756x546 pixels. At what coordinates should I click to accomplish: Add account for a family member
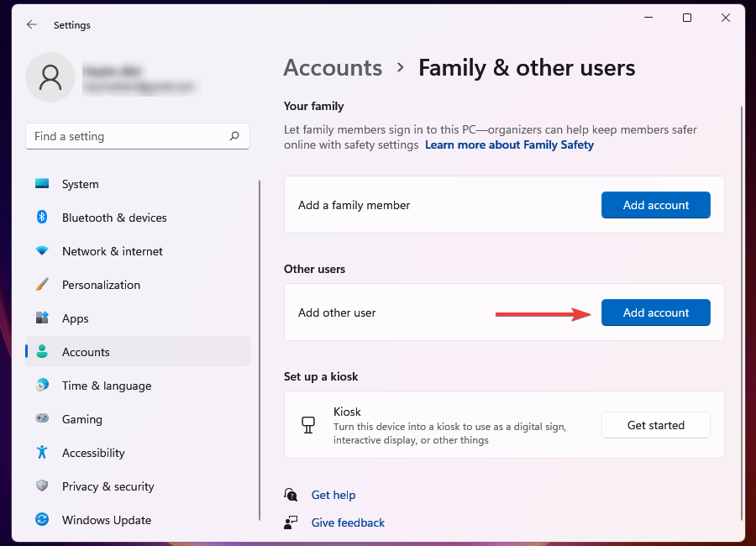(x=655, y=205)
